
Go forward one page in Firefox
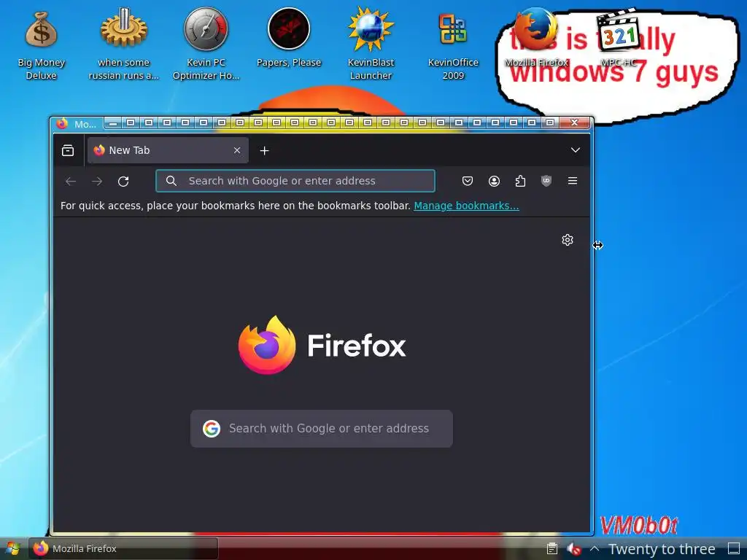pyautogui.click(x=97, y=182)
